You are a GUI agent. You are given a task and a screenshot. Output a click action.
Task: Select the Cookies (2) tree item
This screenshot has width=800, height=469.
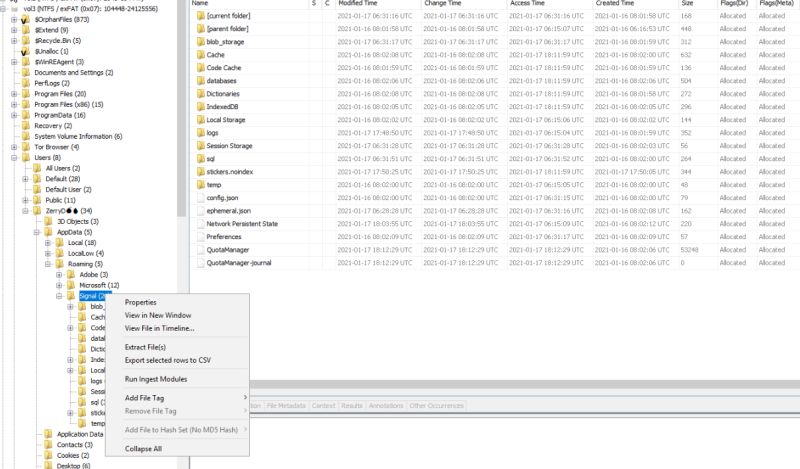coord(72,455)
